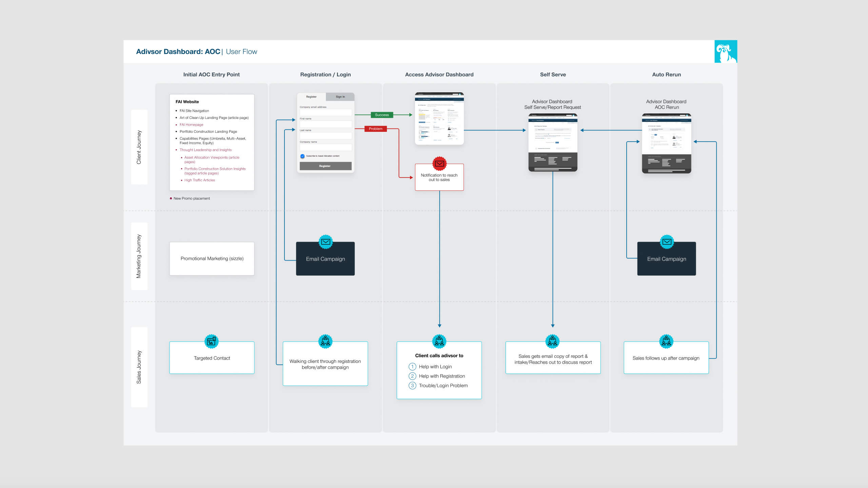The image size is (868, 488).
Task: Click the Company email address field
Action: click(325, 113)
